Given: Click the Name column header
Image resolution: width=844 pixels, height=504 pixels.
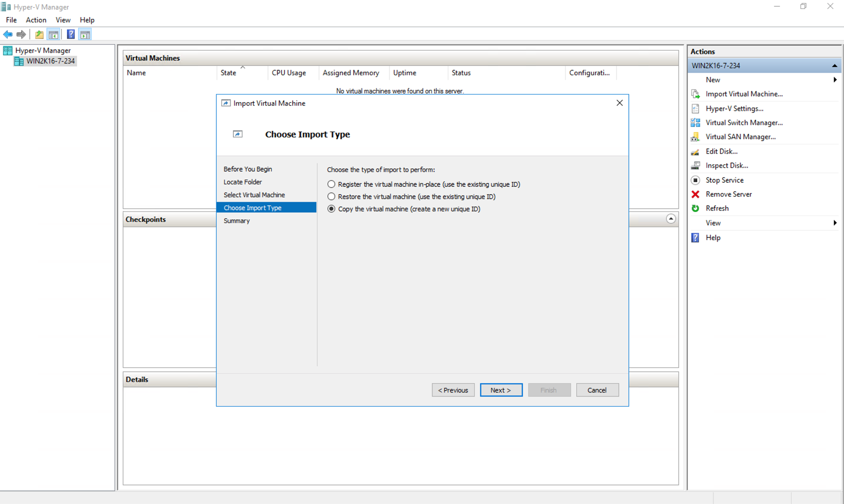Looking at the screenshot, I should 170,73.
